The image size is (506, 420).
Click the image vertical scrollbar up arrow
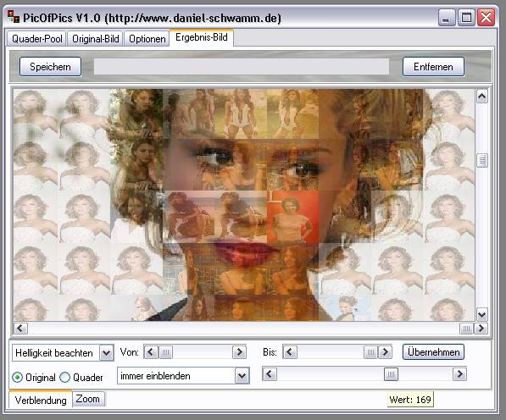click(x=481, y=96)
